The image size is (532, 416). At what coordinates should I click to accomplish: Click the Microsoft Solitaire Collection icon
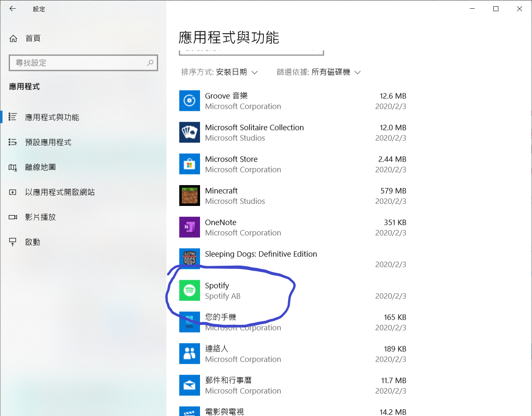(x=190, y=132)
